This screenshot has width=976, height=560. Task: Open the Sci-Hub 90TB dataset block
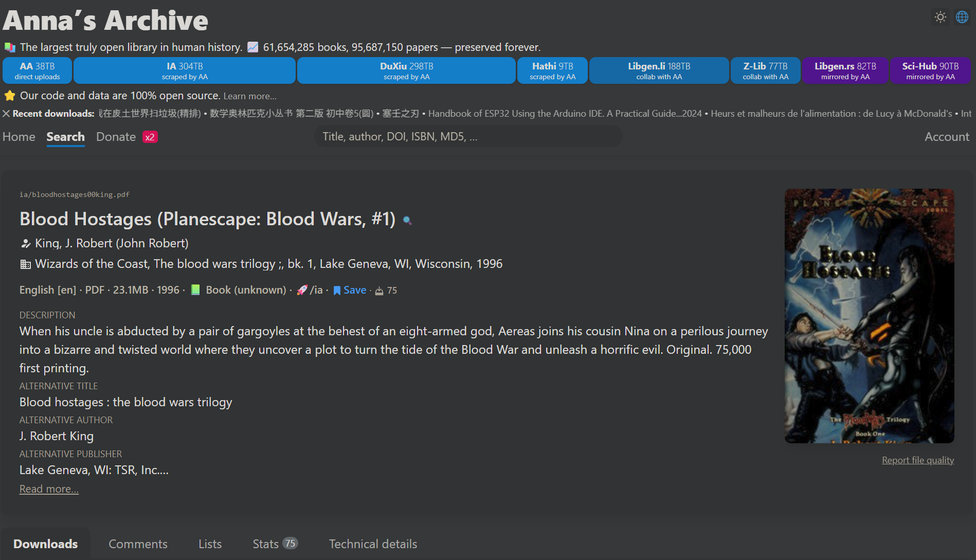tap(931, 70)
